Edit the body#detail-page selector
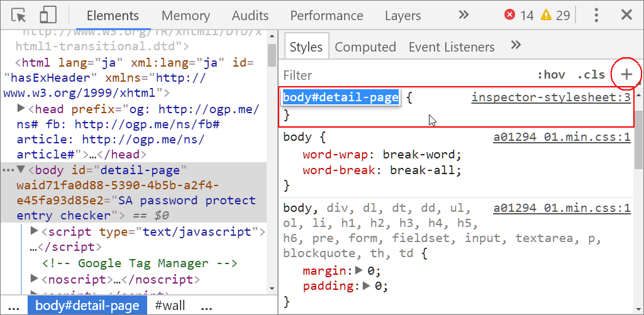Viewport: 644px width, 315px height. click(341, 97)
